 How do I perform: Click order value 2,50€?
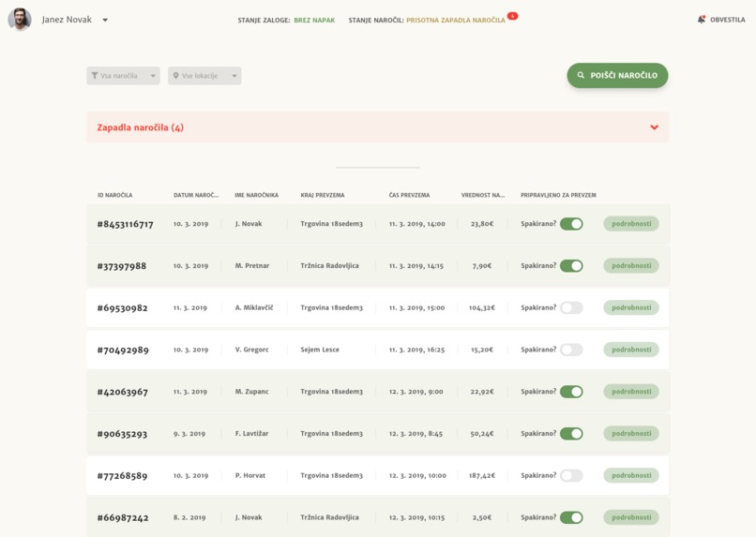click(482, 517)
